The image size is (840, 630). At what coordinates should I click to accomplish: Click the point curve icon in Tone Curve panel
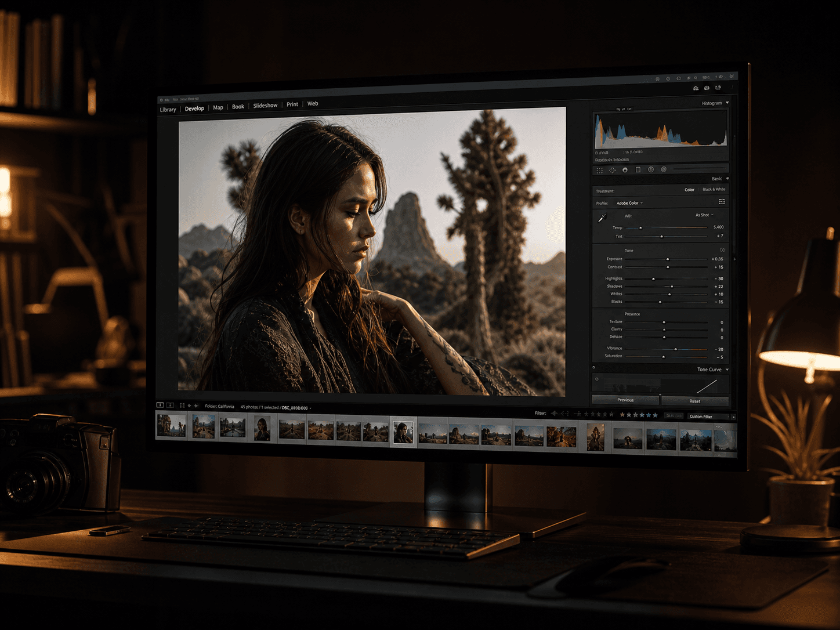pyautogui.click(x=597, y=379)
